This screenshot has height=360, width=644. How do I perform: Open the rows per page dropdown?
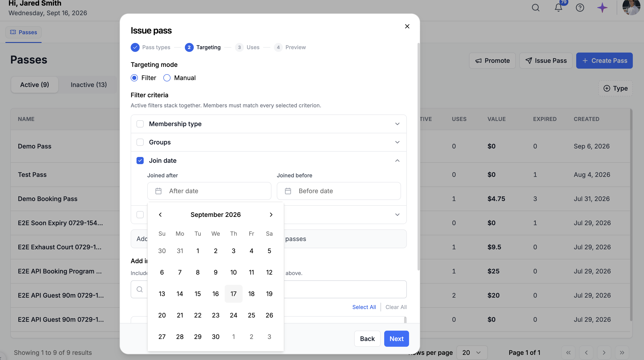[472, 352]
